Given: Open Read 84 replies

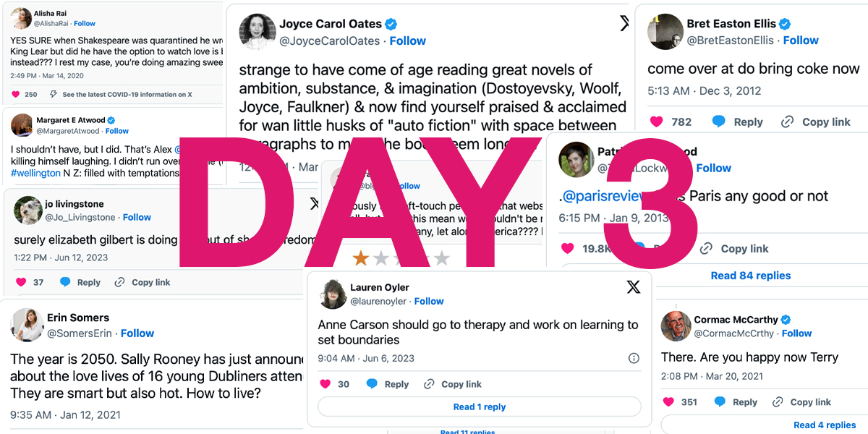Looking at the screenshot, I should pos(751,276).
